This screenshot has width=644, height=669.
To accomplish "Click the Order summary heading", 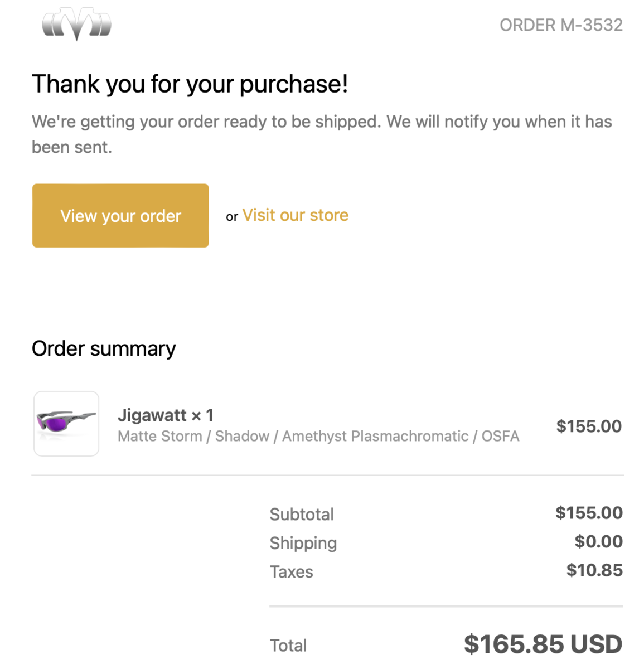I will [x=104, y=348].
